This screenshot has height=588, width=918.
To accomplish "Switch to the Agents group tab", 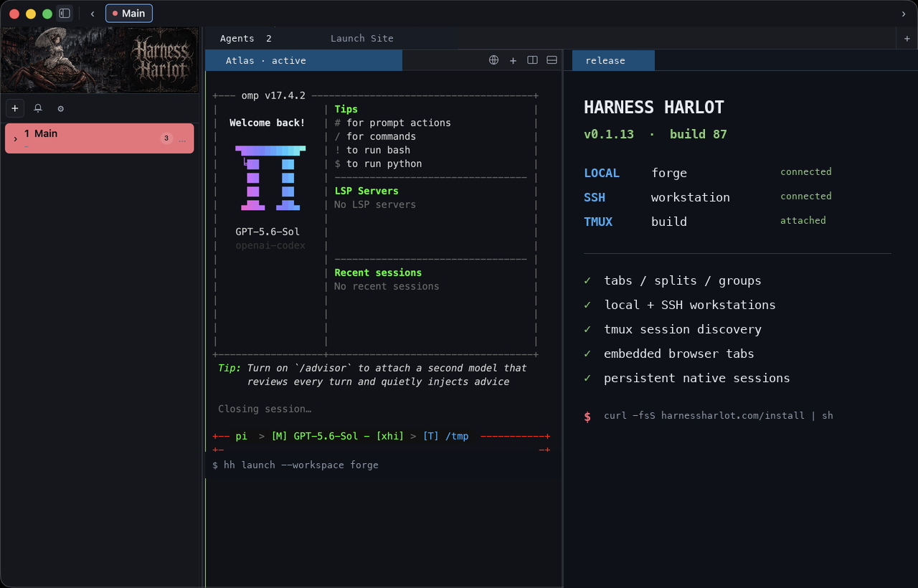I will click(x=245, y=38).
